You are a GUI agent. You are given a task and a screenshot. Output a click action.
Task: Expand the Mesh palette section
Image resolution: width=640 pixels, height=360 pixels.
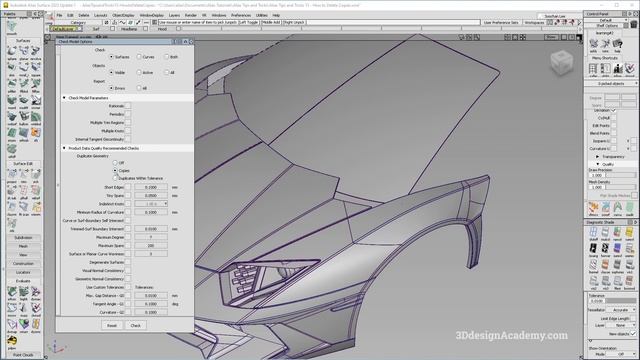[23, 246]
